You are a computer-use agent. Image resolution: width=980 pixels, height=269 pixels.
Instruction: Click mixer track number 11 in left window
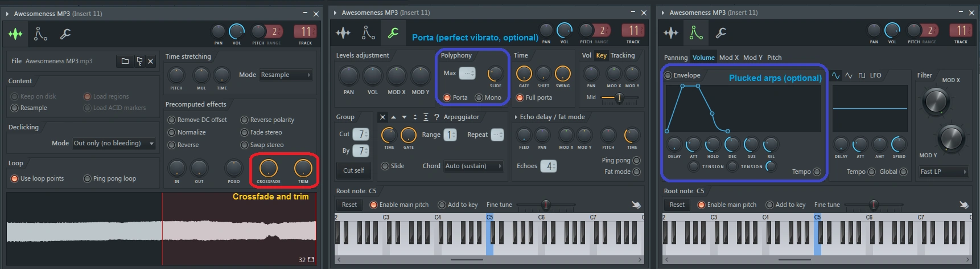(x=306, y=31)
